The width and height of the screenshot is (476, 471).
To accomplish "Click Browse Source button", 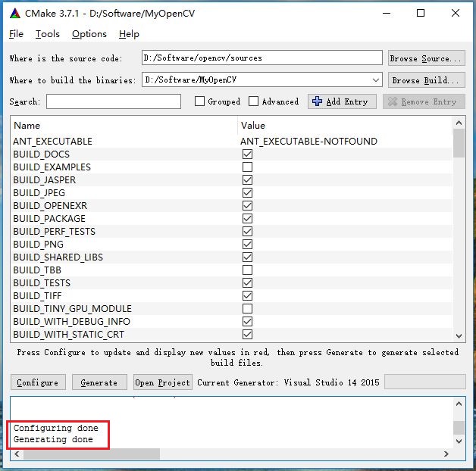I will 426,58.
